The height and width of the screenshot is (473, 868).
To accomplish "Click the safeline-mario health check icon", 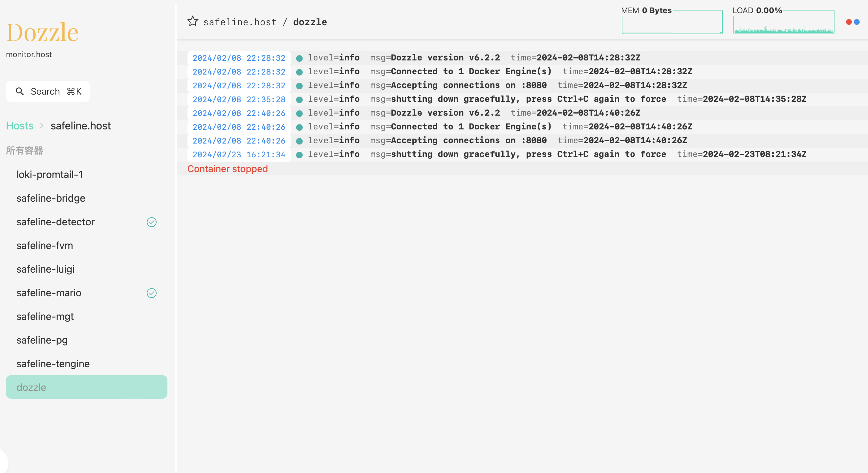I will [x=152, y=293].
